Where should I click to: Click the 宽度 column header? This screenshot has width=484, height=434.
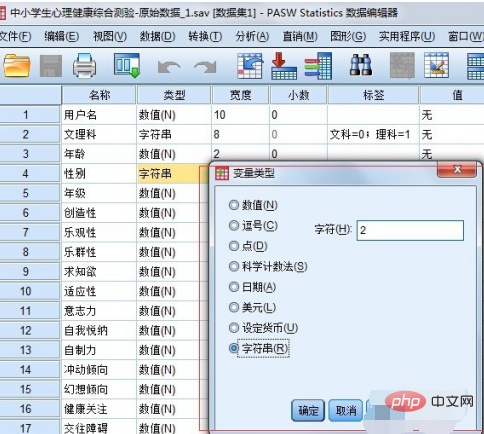pyautogui.click(x=240, y=95)
